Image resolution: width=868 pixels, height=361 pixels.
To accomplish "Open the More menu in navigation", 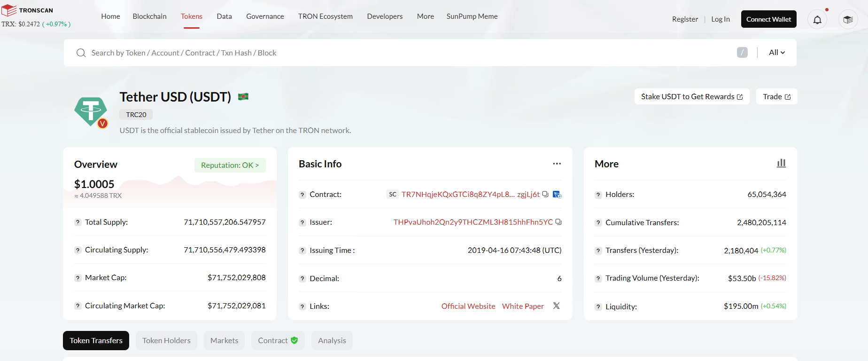I will pos(426,16).
